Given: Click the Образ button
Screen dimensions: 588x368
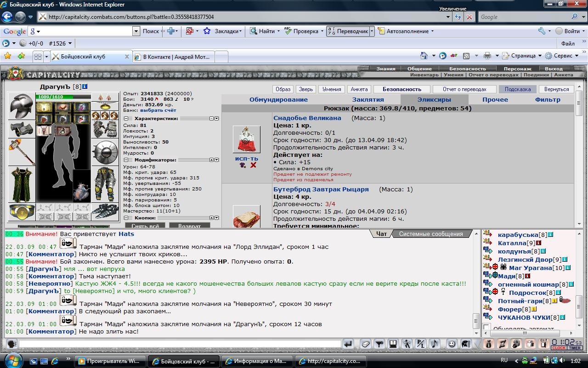Looking at the screenshot, I should click(283, 89).
